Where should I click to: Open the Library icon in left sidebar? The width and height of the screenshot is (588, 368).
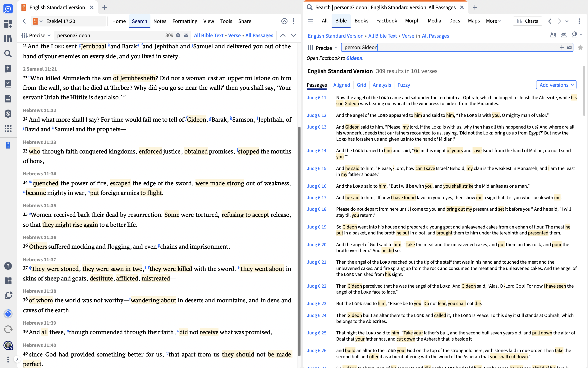click(8, 39)
